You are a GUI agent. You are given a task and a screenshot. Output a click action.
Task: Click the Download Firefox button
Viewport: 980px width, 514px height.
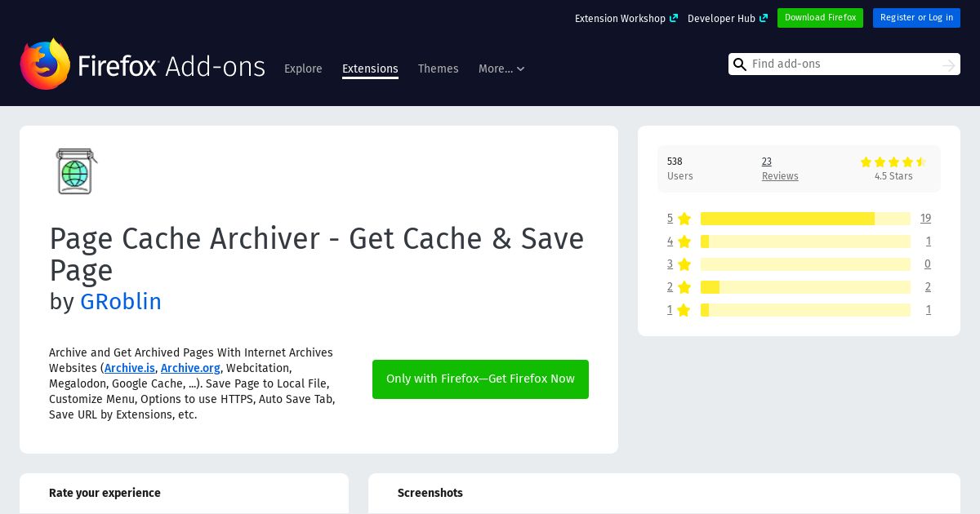point(820,18)
